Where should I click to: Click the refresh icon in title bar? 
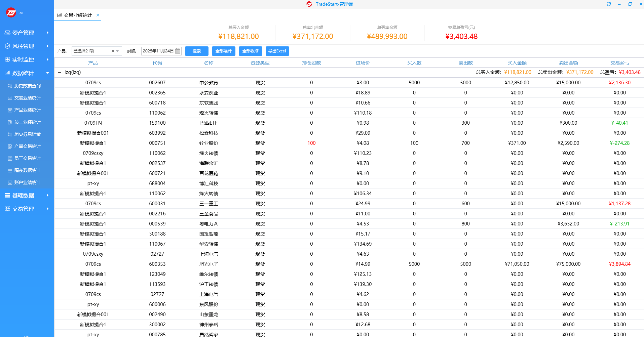pyautogui.click(x=608, y=4)
